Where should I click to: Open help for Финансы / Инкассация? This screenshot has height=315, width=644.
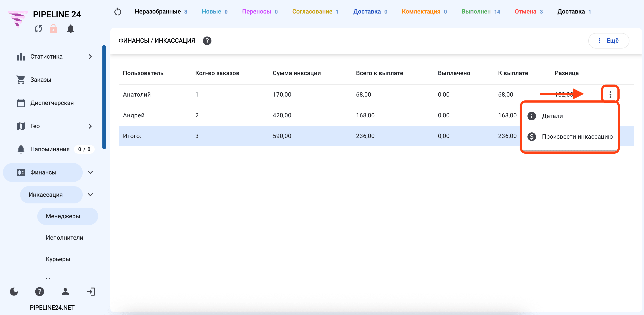click(x=207, y=41)
